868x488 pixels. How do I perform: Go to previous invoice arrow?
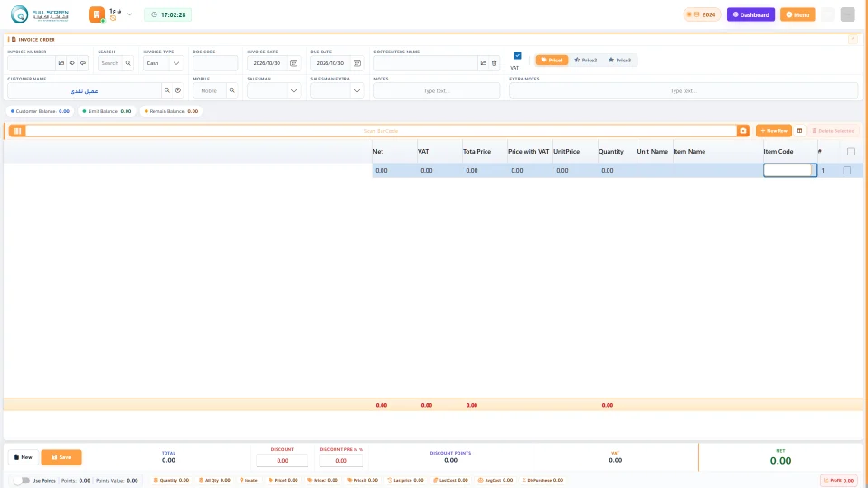click(83, 63)
